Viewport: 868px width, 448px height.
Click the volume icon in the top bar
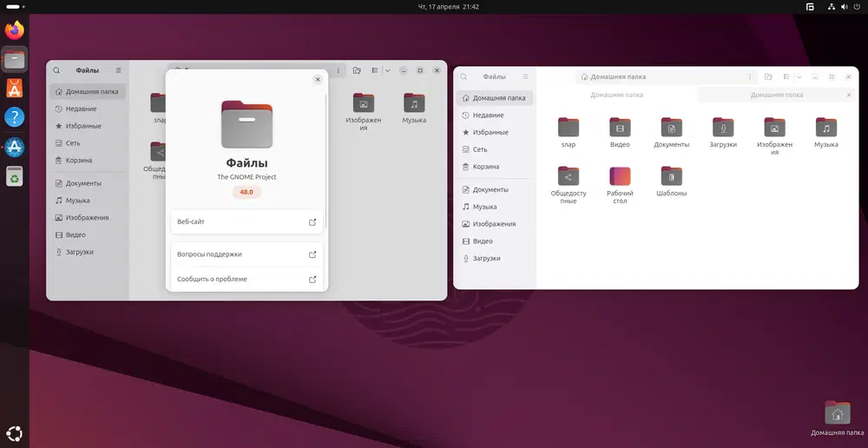point(845,7)
